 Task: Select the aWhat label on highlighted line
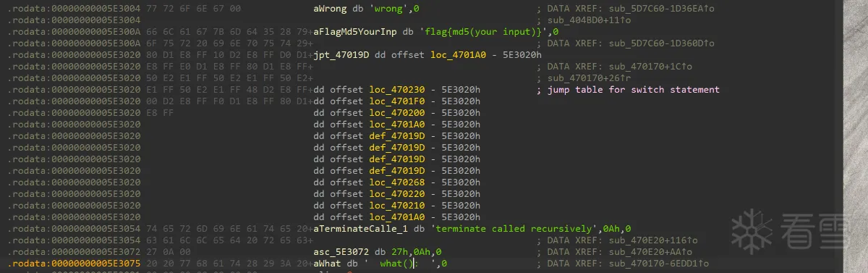[x=328, y=264]
